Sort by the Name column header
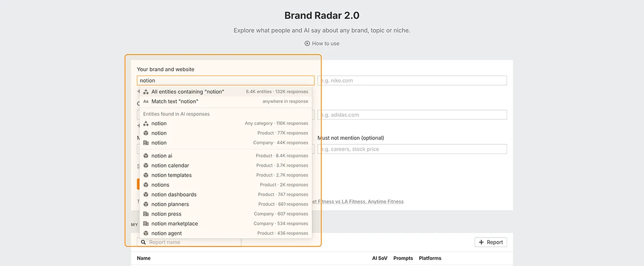 coord(144,258)
